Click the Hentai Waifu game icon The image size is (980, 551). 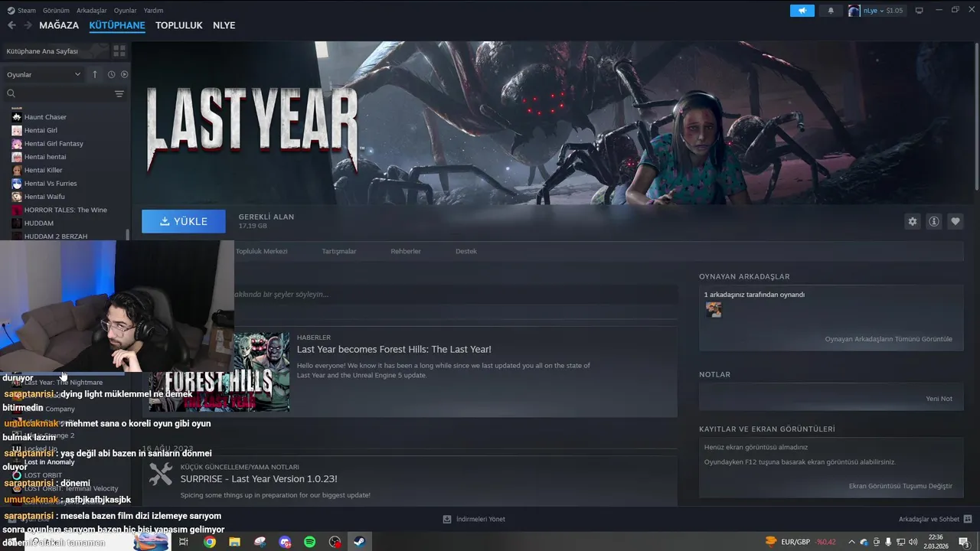[x=17, y=197]
